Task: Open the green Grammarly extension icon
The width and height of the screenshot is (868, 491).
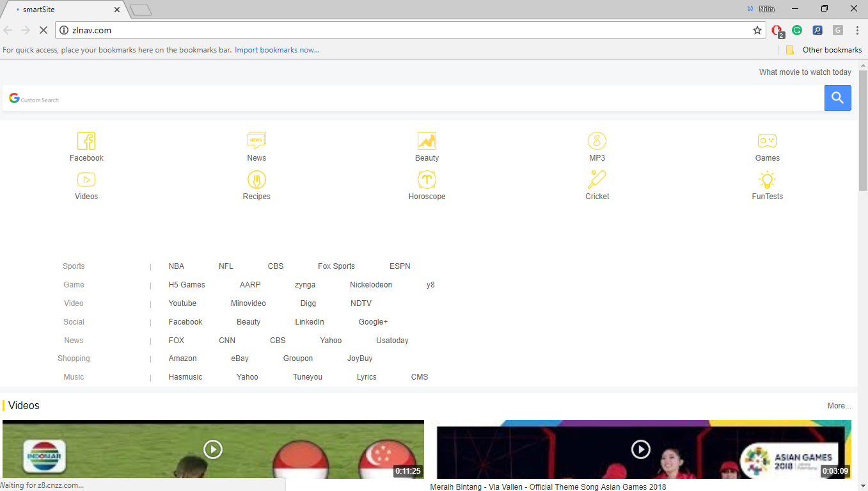Action: point(797,30)
